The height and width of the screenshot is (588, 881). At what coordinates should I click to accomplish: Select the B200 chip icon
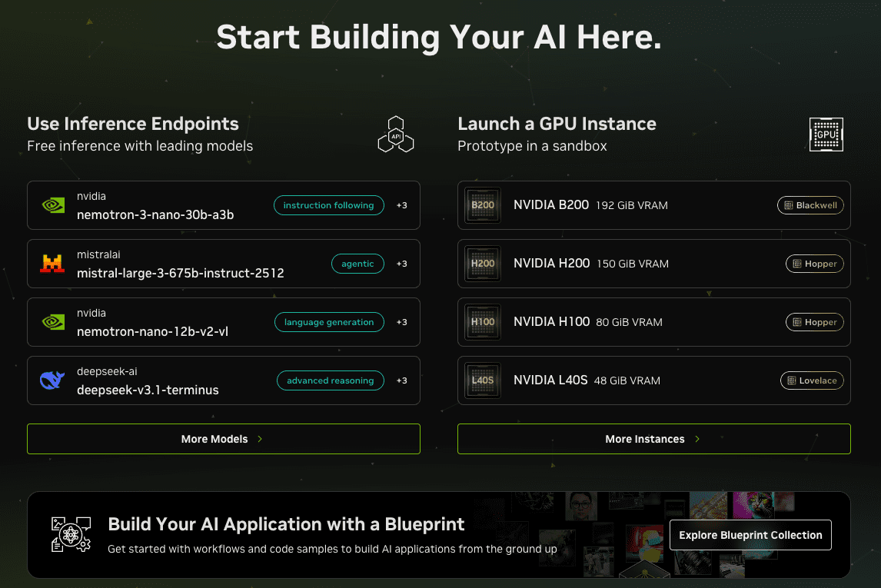482,204
